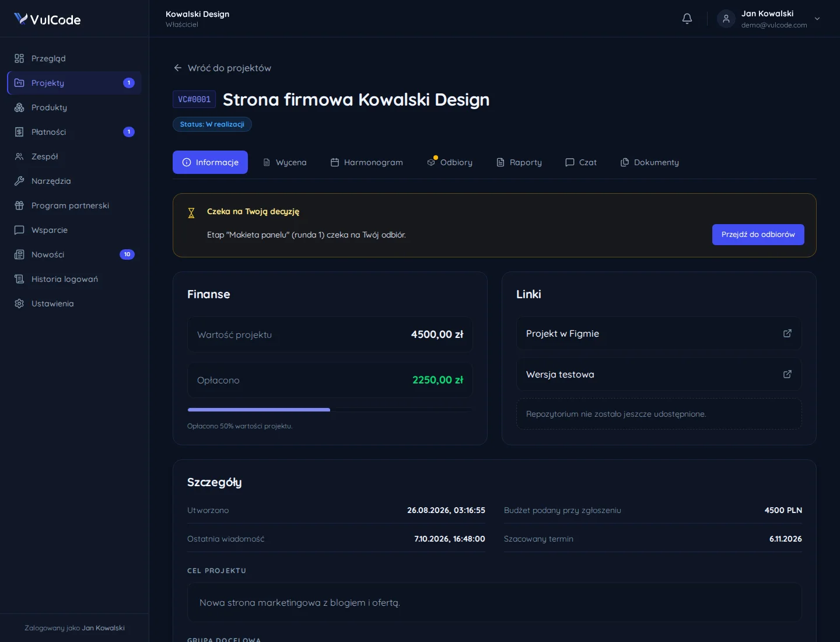
Task: Click the VC#0001 project ID badge
Action: [194, 99]
